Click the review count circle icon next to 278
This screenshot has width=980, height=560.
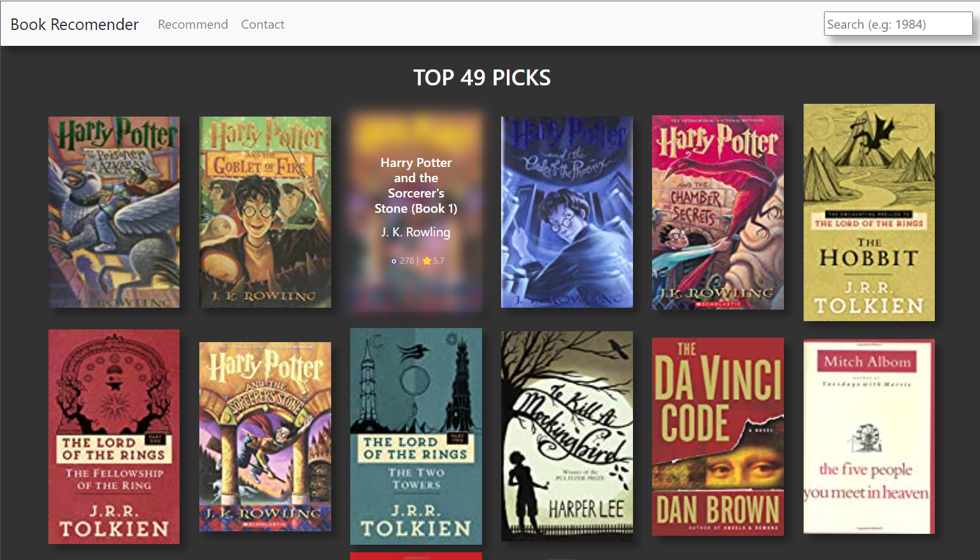tap(394, 261)
